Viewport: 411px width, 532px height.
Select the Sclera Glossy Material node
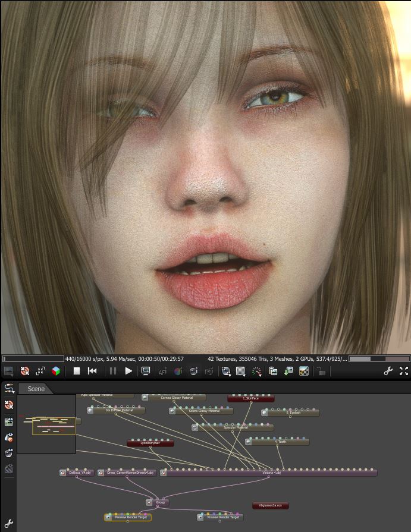click(201, 411)
